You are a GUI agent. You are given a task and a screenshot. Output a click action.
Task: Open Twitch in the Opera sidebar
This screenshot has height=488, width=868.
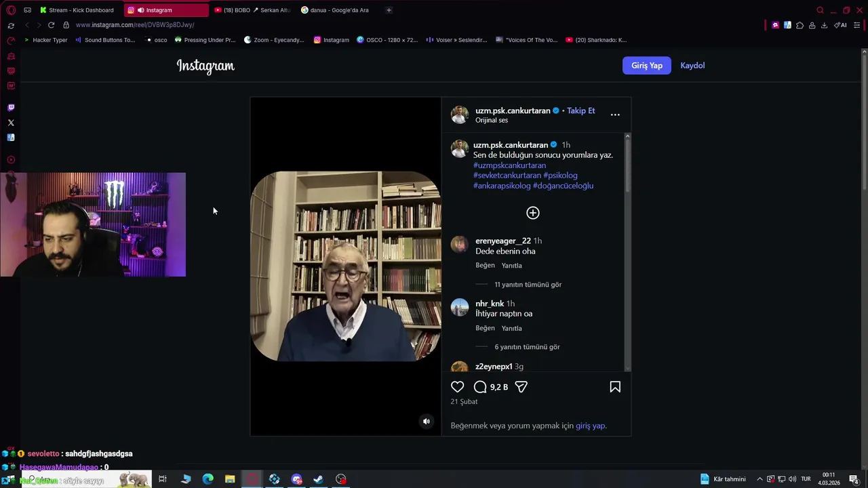pos(11,108)
